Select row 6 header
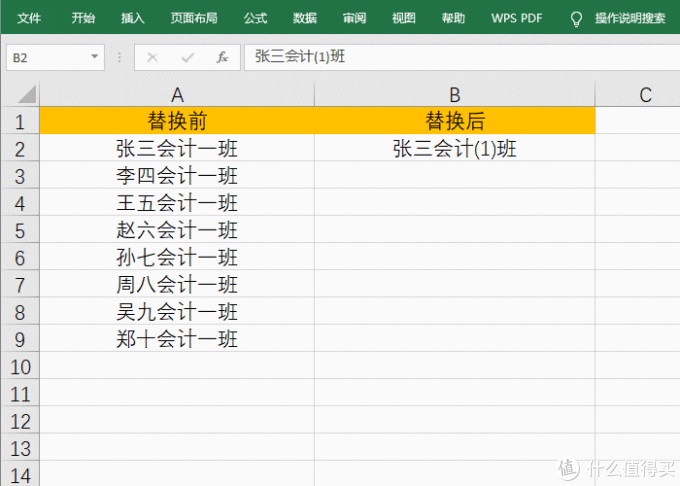680x486 pixels. pos(20,258)
